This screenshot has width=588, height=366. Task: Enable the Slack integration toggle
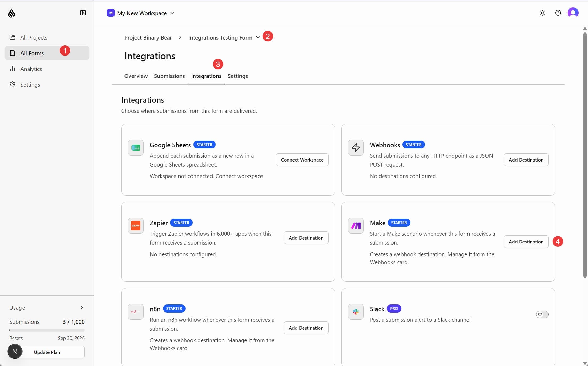tap(542, 314)
